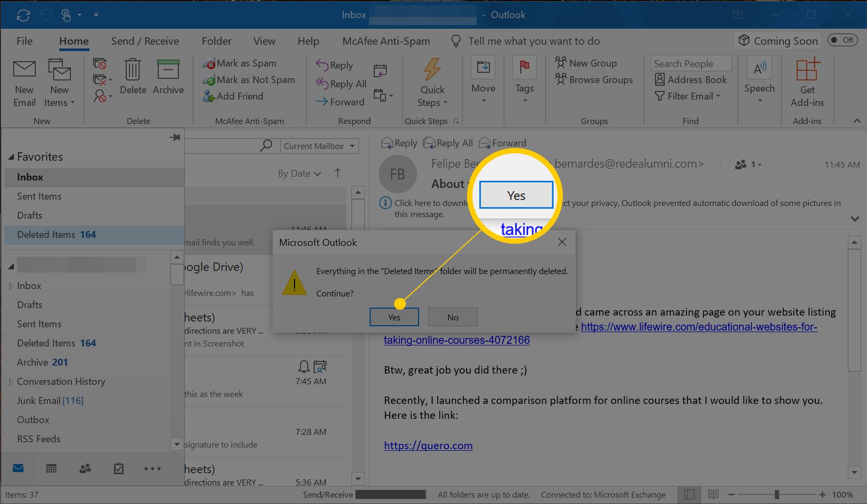Open the New Items menu
Screen dimensions: 867x504
(x=59, y=83)
